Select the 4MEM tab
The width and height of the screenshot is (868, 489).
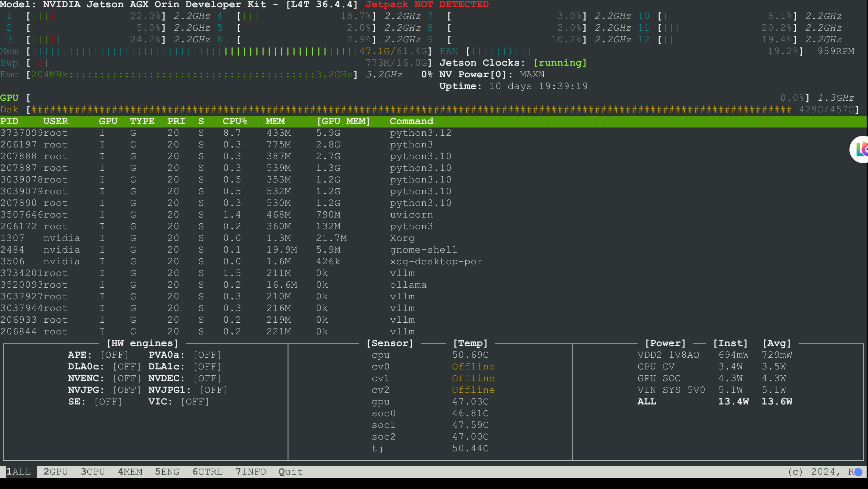[x=130, y=472]
